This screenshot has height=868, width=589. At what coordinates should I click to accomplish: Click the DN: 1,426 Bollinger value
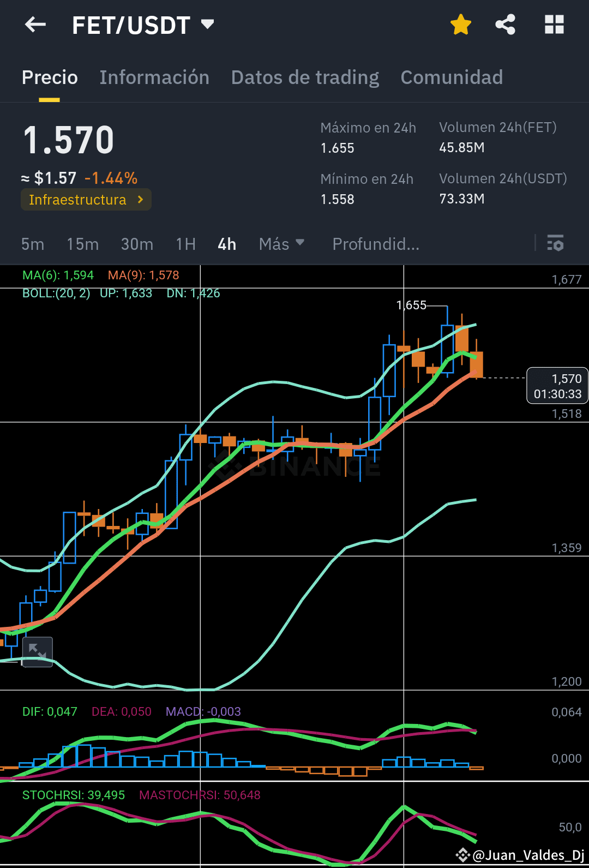(193, 293)
